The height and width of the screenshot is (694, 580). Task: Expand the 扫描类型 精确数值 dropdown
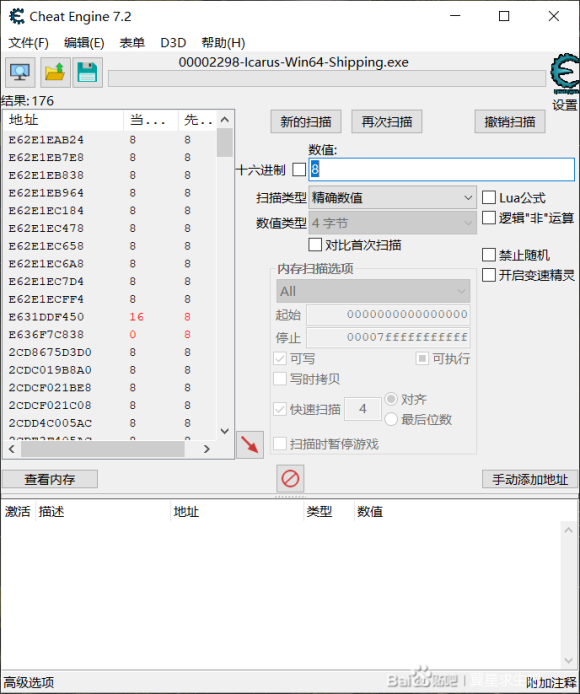pos(393,197)
